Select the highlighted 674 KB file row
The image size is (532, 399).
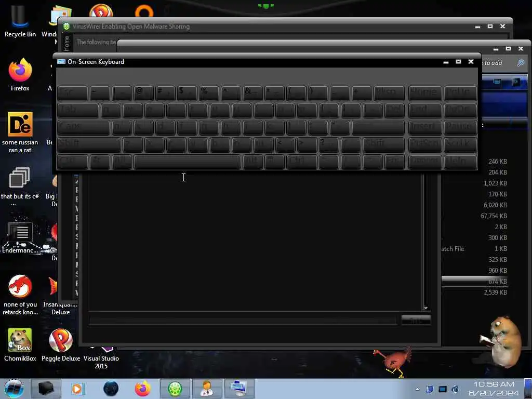click(475, 281)
